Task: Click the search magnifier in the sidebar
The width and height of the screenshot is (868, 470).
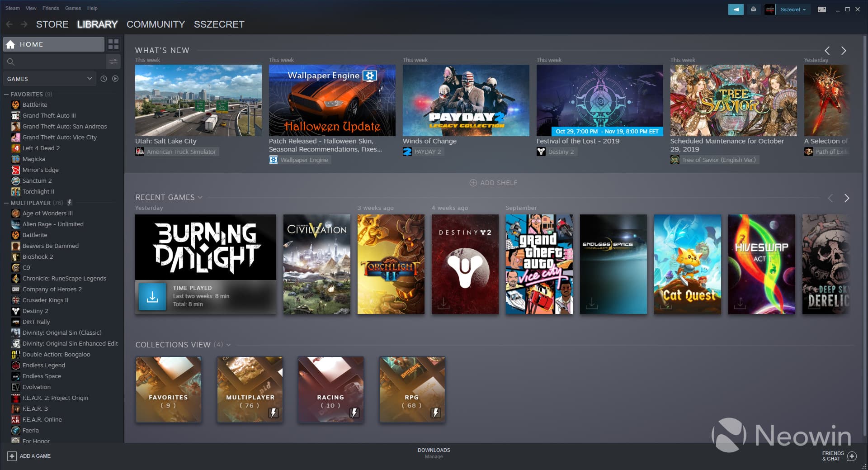Action: pos(11,62)
